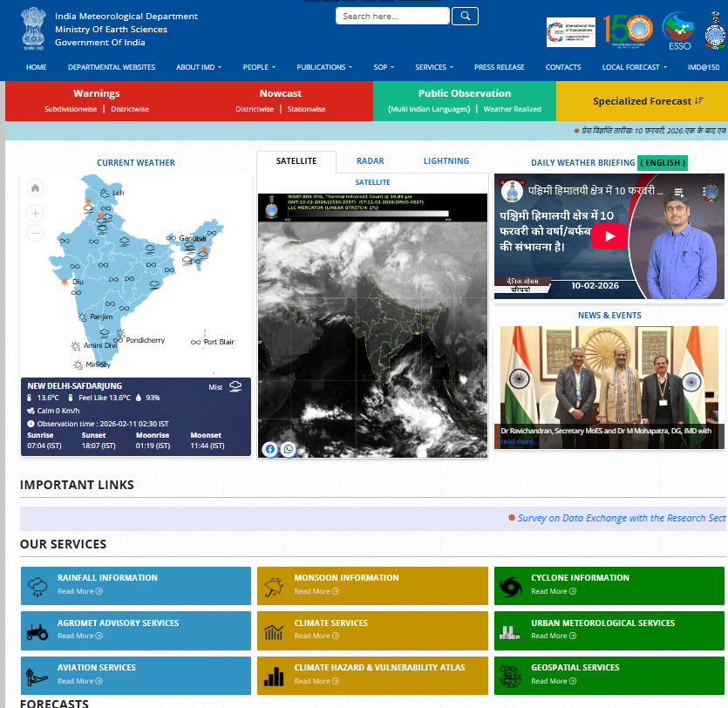This screenshot has width=728, height=708.
Task: Open Subdivisionwise warnings link
Action: click(x=71, y=109)
